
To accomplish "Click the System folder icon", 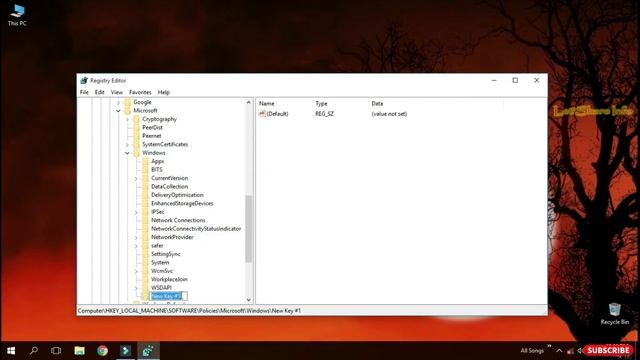I will [x=145, y=262].
